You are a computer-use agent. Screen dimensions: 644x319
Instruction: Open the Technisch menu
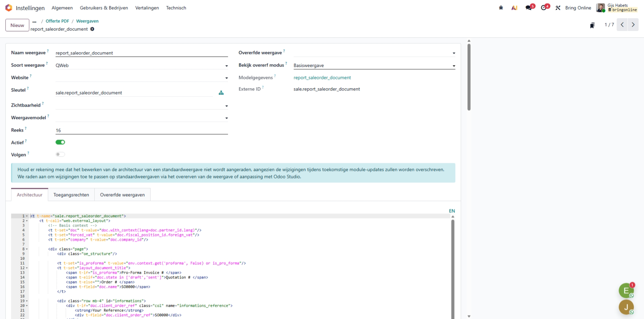176,8
